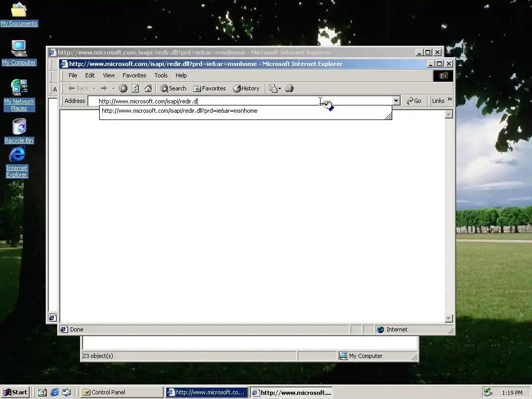Click the Show Desktop quick launch icon
This screenshot has height=399, width=532.
[42, 392]
